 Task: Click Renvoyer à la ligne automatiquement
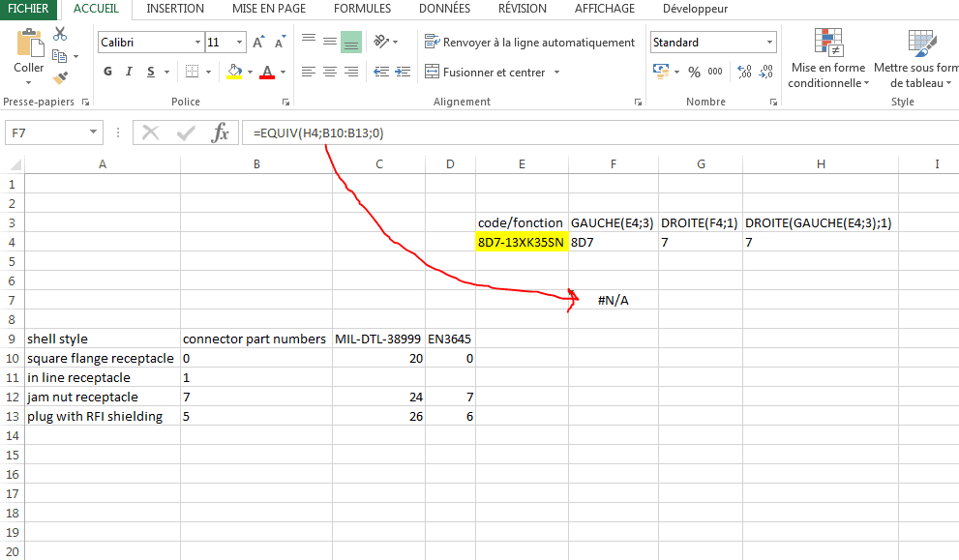pos(530,43)
